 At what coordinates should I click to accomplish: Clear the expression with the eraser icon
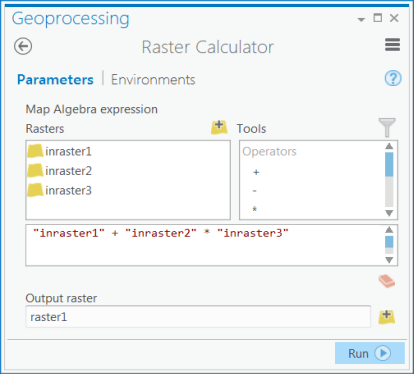click(x=387, y=281)
